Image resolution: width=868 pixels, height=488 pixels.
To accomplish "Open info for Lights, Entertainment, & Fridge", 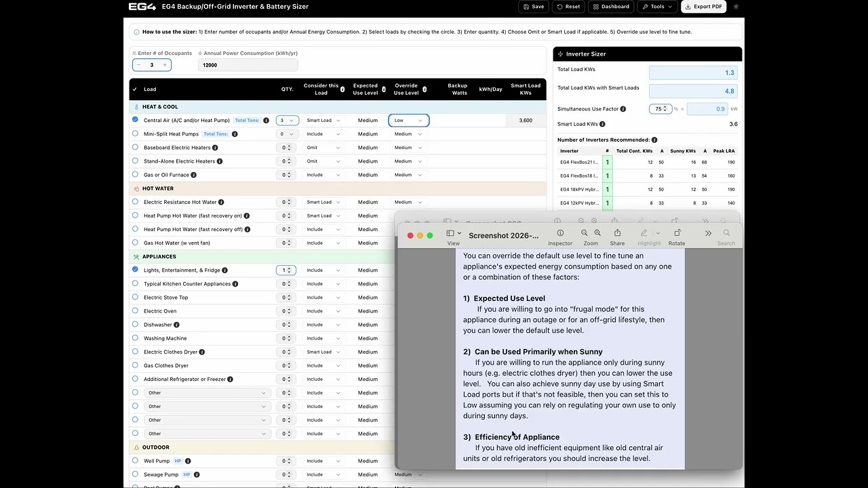I will pyautogui.click(x=224, y=270).
